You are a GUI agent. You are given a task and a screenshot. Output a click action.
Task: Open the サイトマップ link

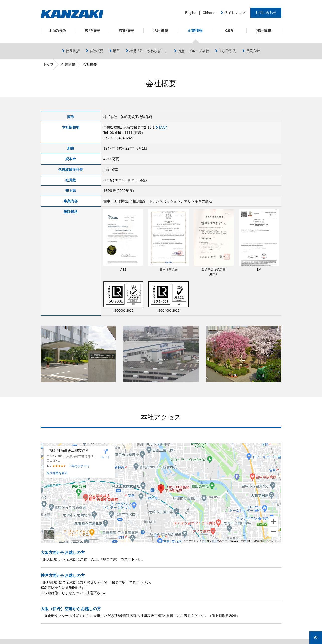click(233, 13)
